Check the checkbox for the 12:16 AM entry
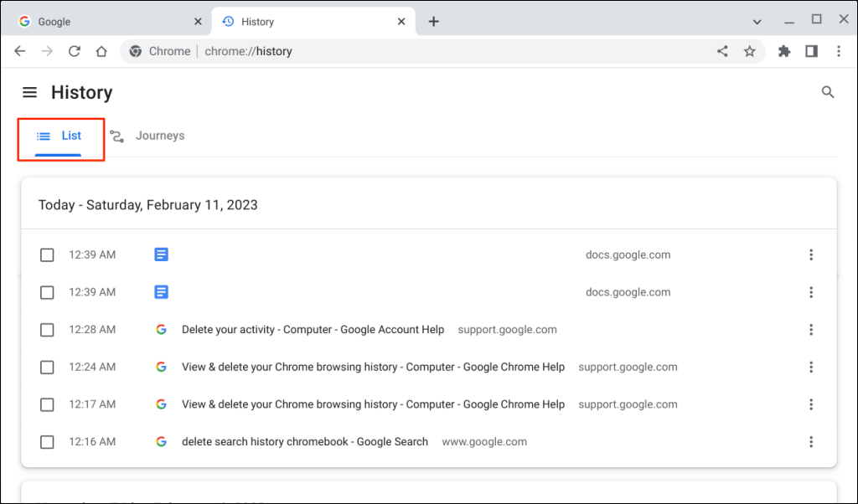Image resolution: width=858 pixels, height=504 pixels. tap(47, 441)
